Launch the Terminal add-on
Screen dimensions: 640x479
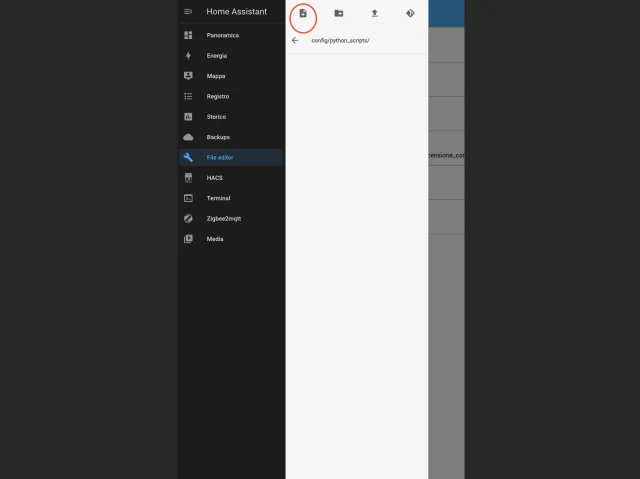(x=218, y=198)
